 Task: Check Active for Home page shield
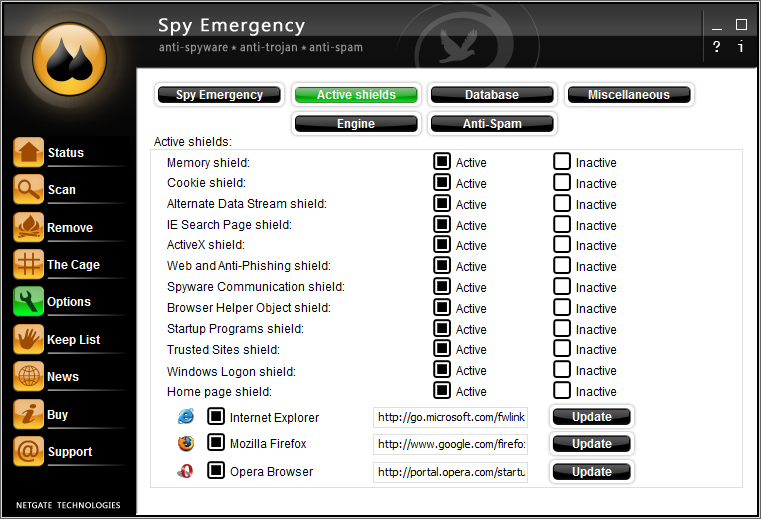point(442,390)
